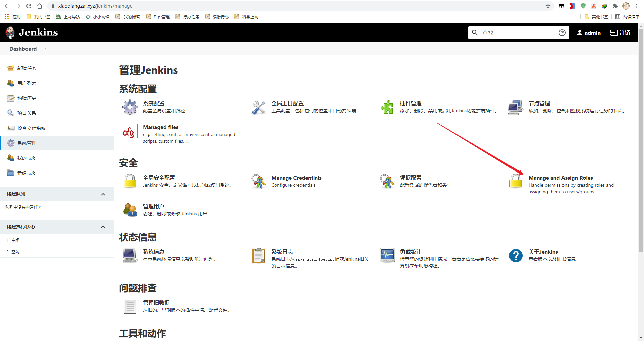Screen dimensions: 644x341
Task: Open the 负载统计 monitor graph icon
Action: (387, 256)
